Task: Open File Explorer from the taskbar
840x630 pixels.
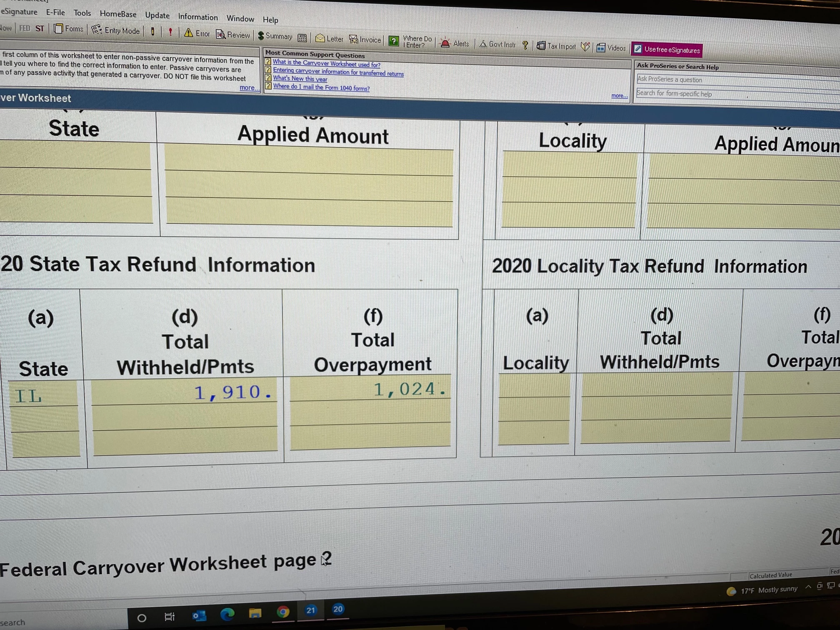Action: coord(255,613)
